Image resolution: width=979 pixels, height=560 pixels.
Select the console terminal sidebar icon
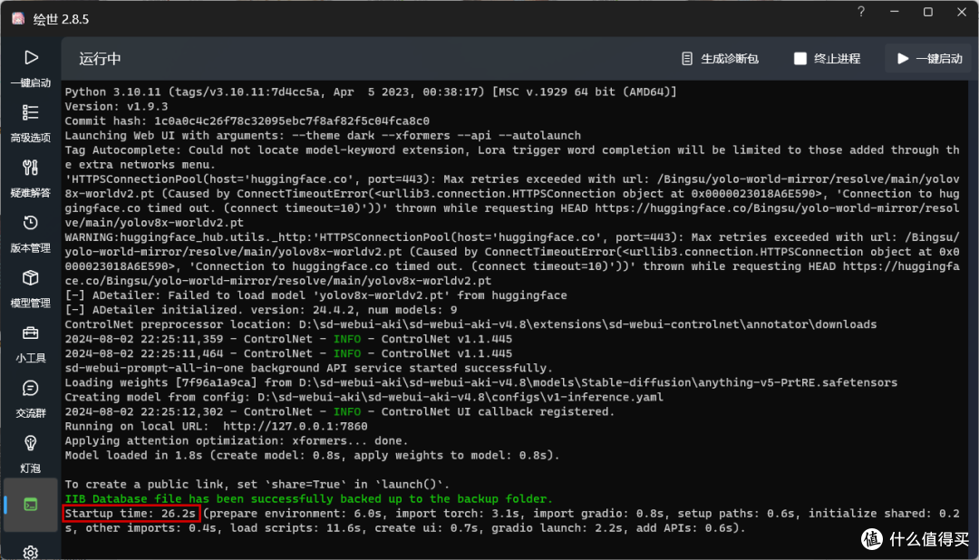coord(31,505)
